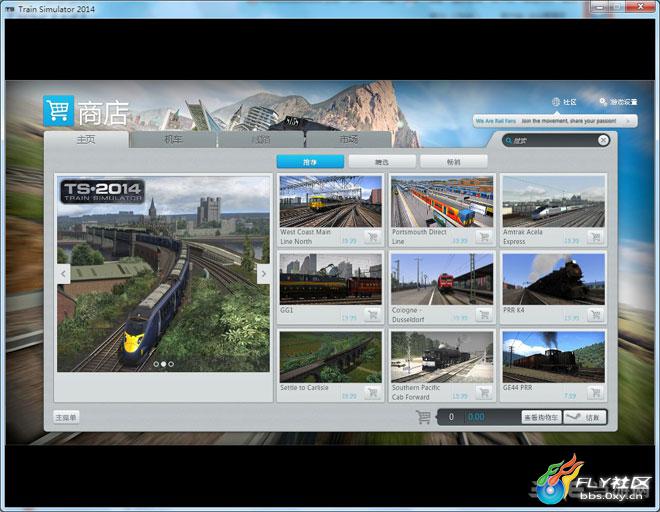
Task: Click the 'Amtrak Acela Express' title text
Action: coord(523,237)
